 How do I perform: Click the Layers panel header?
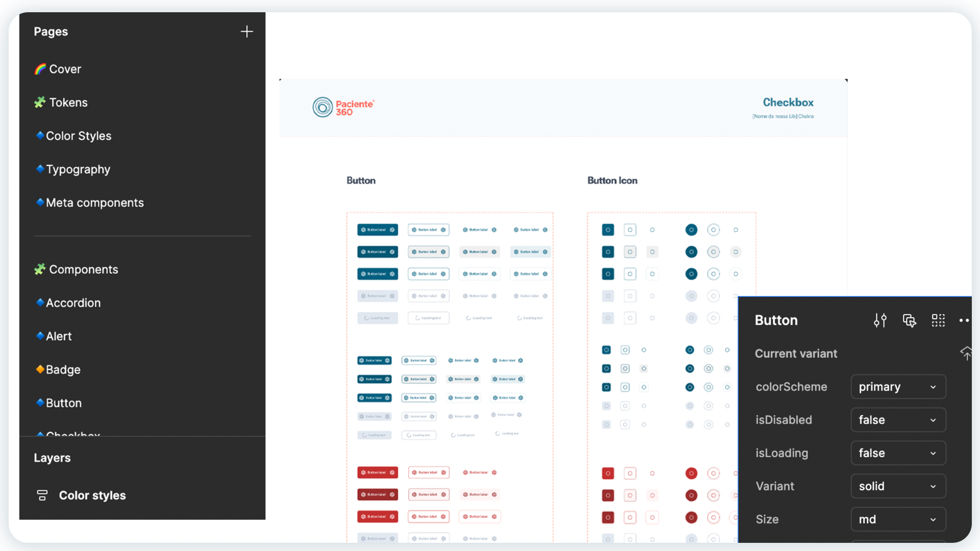point(52,458)
